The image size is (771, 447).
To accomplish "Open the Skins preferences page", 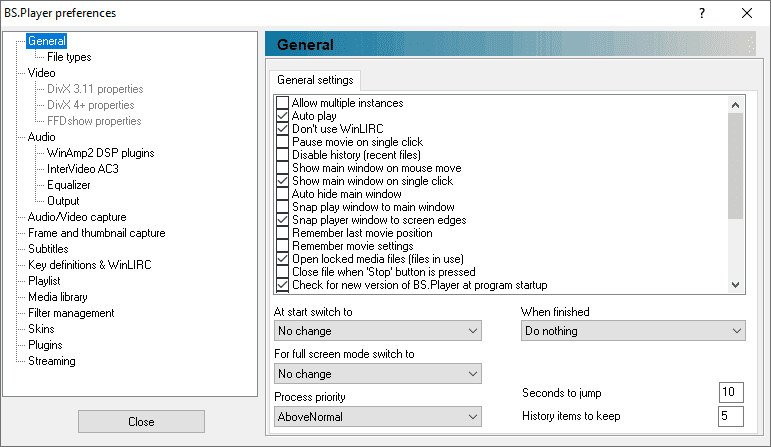I will [41, 329].
